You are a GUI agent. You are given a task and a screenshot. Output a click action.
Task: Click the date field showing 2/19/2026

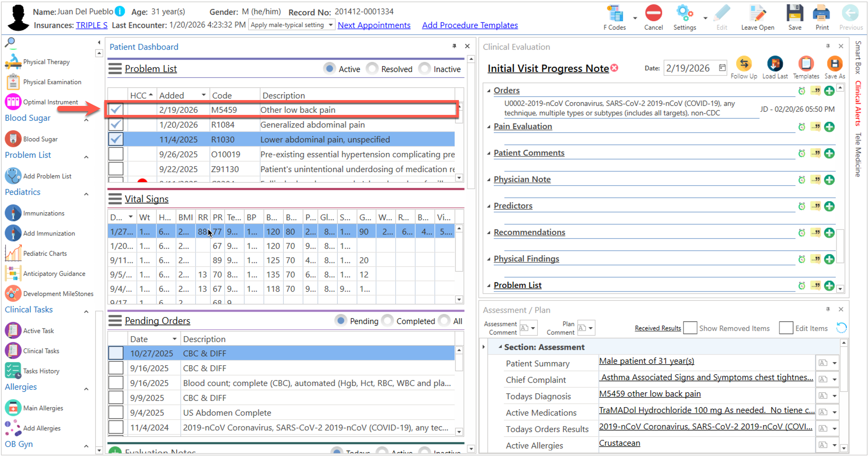click(688, 68)
